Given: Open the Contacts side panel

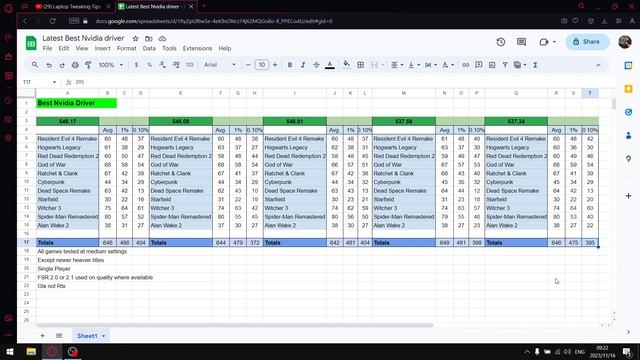Looking at the screenshot, I should (x=628, y=135).
